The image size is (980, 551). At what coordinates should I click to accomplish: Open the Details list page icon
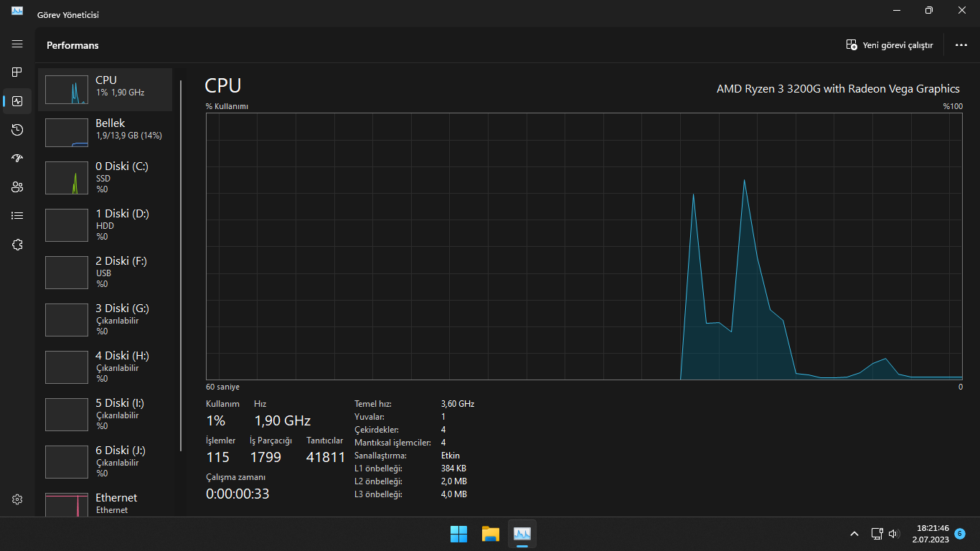[17, 215]
